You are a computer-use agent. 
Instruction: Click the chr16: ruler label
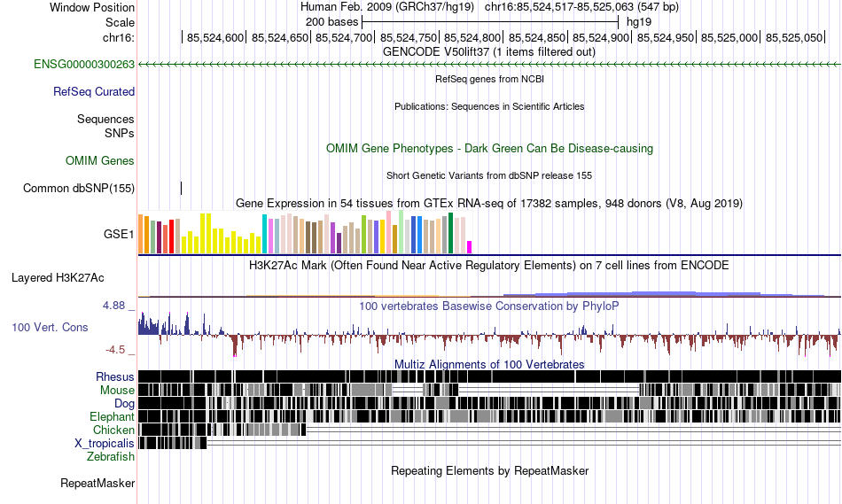pos(119,37)
